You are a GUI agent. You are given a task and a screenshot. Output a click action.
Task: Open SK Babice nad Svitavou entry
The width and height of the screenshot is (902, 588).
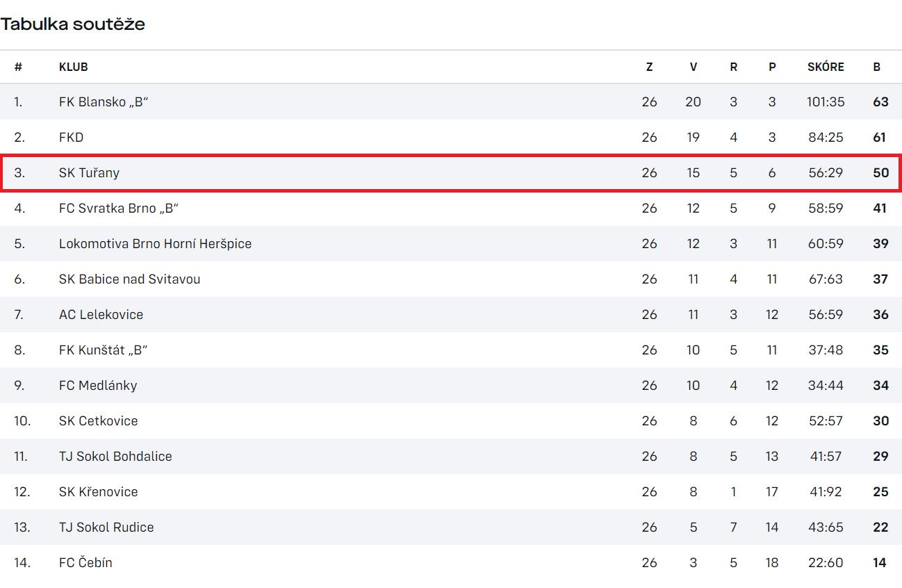pos(129,279)
